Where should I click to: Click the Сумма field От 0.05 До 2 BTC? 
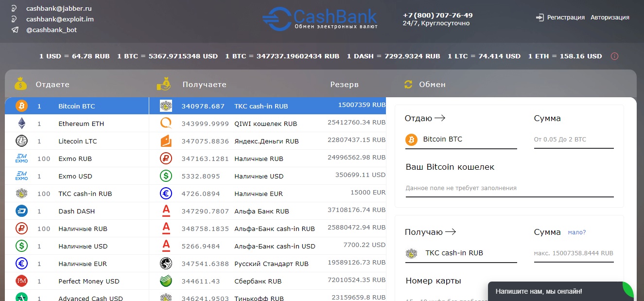tap(574, 140)
